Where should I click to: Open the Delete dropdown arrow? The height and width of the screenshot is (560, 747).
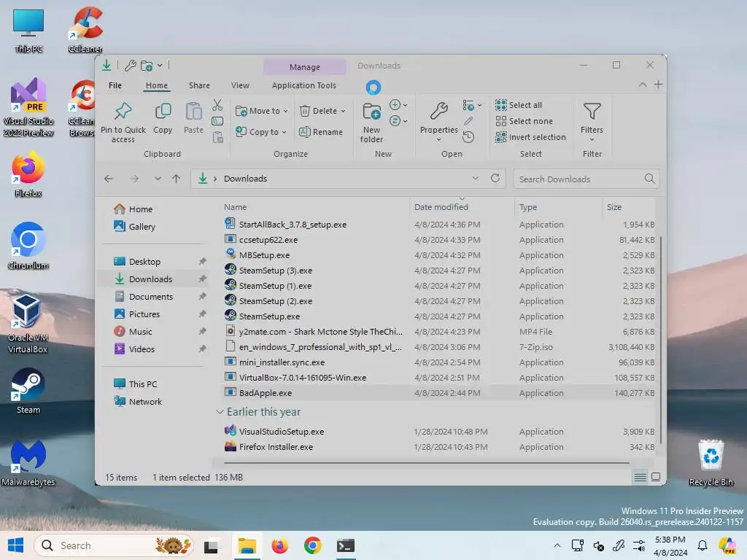point(343,111)
